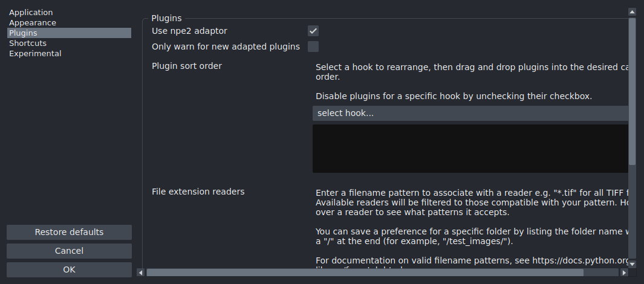Click the vertical scrollbar handle
Viewport: 644px width, 284px height.
click(632, 91)
